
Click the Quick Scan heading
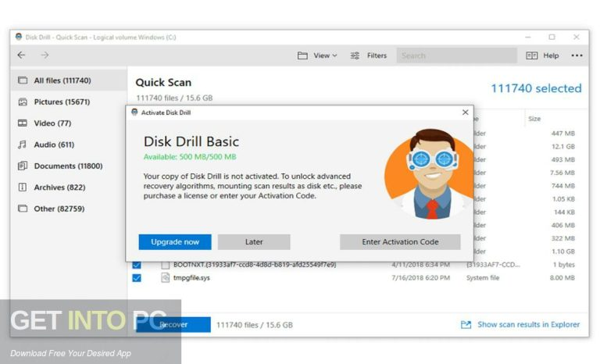point(163,82)
